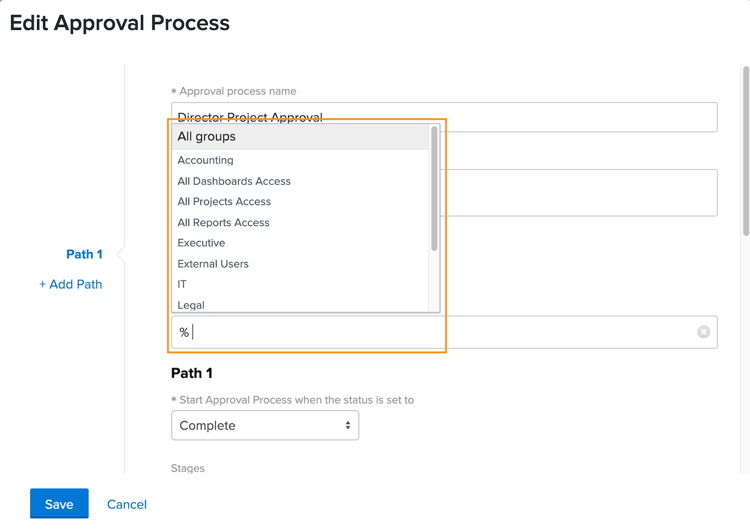The image size is (750, 532).
Task: Choose Accounting from the group list
Action: (206, 160)
